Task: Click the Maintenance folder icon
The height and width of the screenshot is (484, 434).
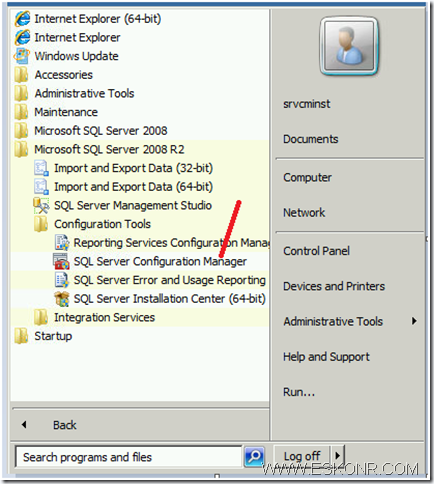Action: tap(21, 112)
